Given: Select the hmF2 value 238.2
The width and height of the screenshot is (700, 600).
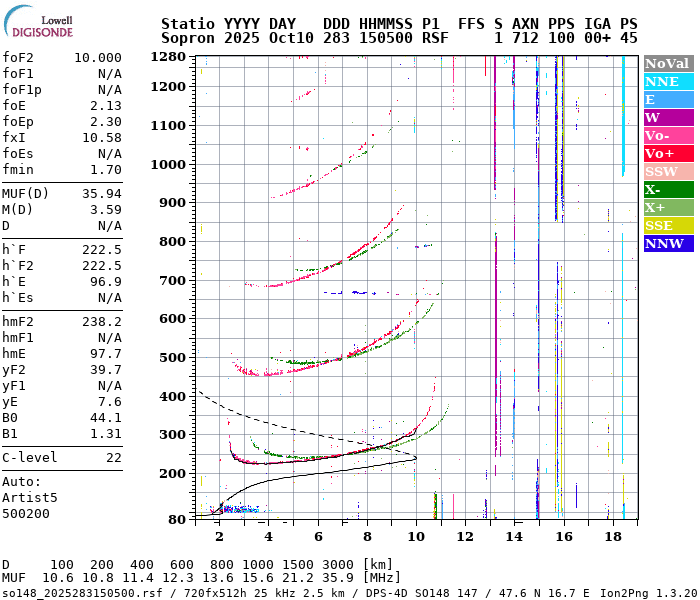Looking at the screenshot, I should click(x=101, y=322).
